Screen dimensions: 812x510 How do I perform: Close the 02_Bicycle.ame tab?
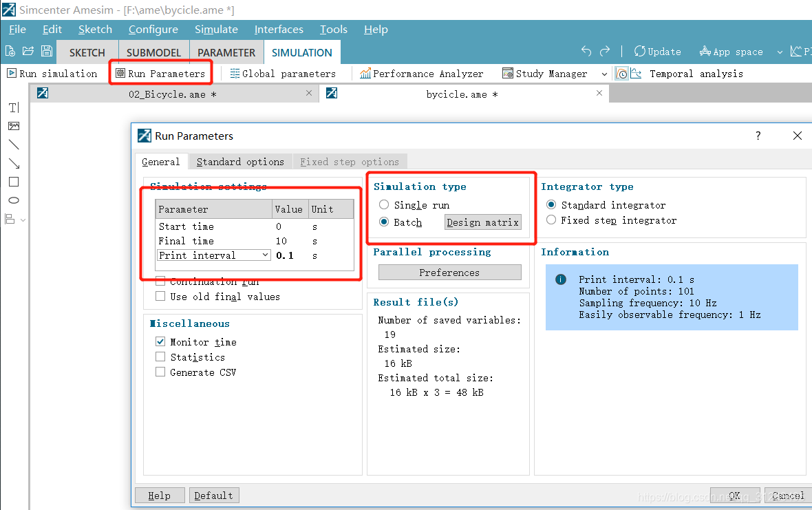(309, 93)
